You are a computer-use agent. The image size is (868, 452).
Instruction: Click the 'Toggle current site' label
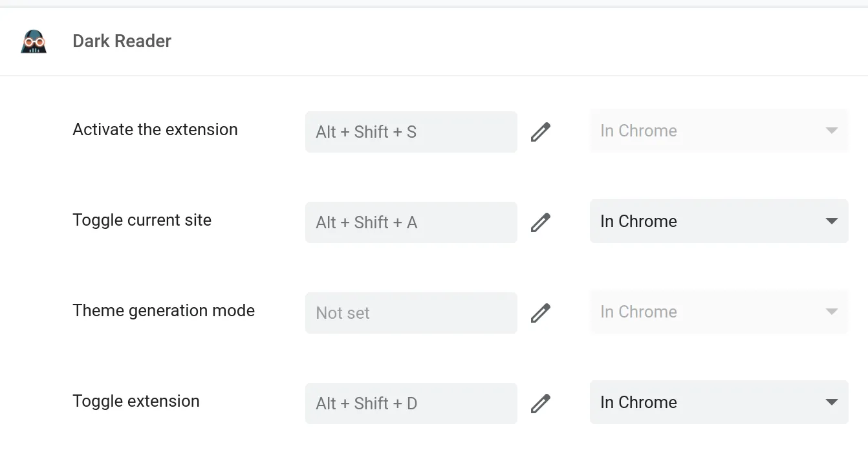[x=142, y=220]
